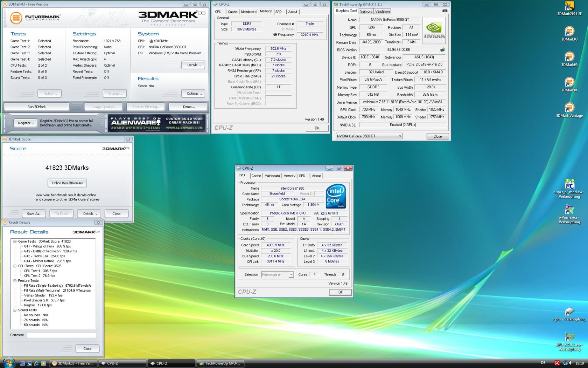Open the 3DMark03 desktop shortcut icon
Image resolution: width=588 pixels, height=368 pixels.
click(x=569, y=34)
